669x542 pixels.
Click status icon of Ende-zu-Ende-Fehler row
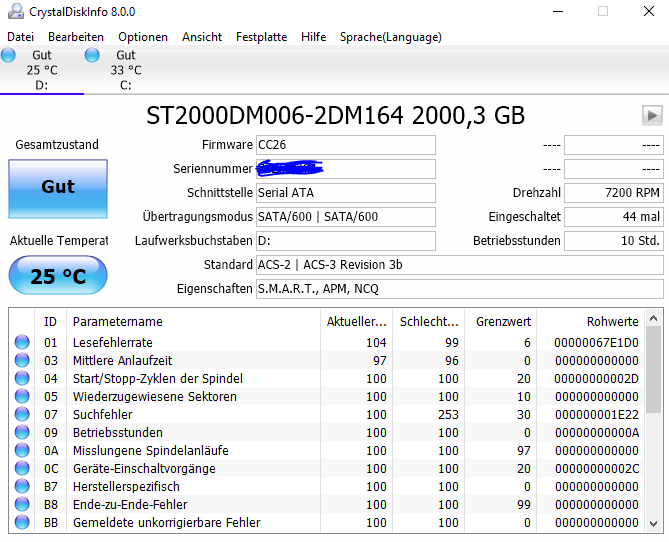(x=22, y=504)
